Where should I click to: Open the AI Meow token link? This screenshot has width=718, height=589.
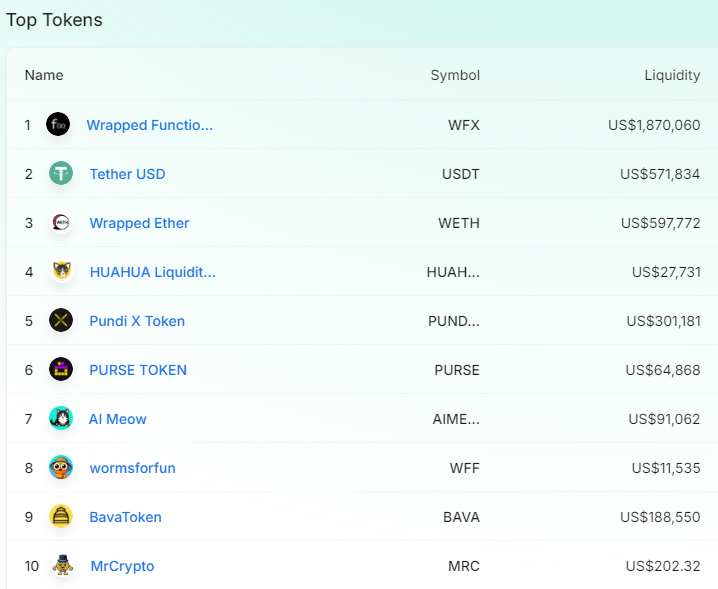118,419
